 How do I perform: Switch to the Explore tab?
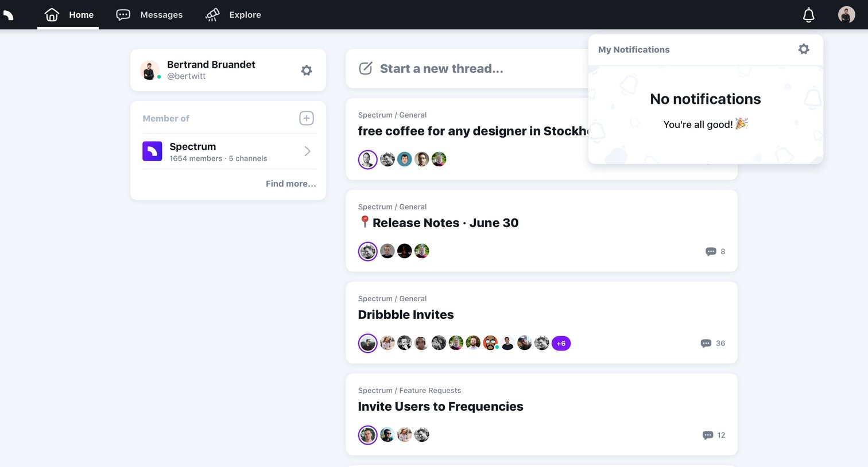pos(233,15)
